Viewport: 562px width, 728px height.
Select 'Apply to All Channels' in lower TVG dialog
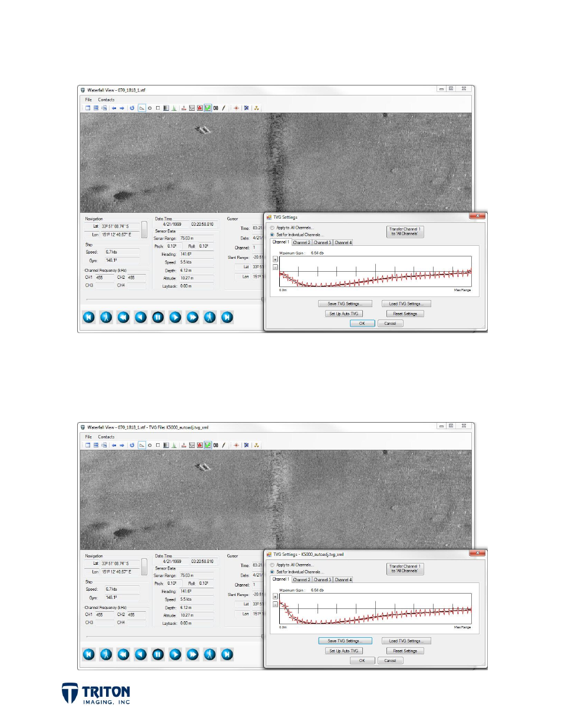[292, 565]
